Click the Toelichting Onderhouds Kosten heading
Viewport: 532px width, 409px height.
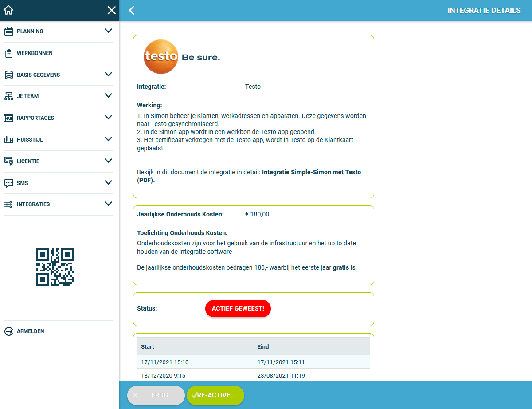point(182,233)
